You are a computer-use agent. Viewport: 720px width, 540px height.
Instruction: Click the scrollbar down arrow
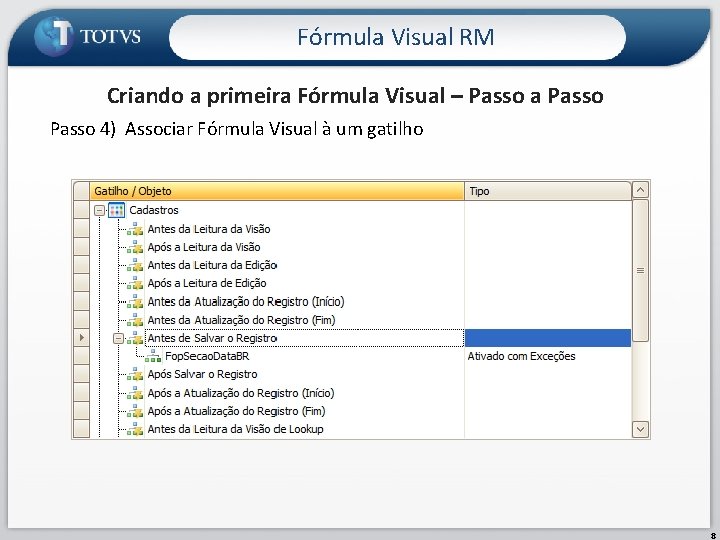(x=640, y=430)
